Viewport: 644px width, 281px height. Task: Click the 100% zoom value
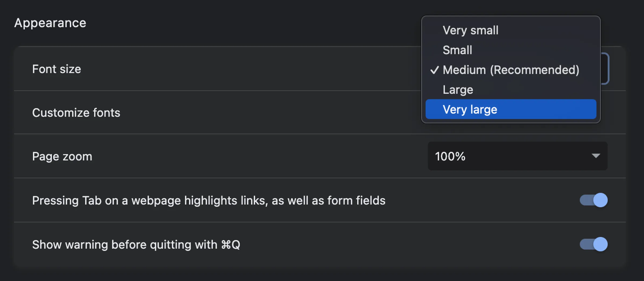coord(450,156)
